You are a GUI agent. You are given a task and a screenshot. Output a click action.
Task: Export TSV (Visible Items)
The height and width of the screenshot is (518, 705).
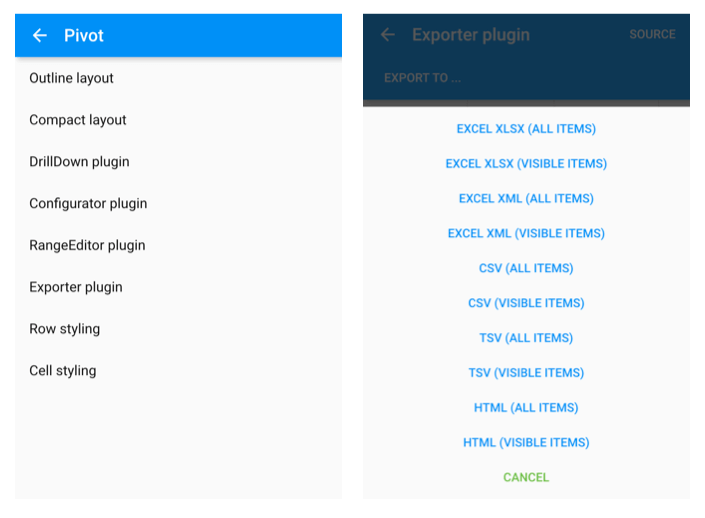526,373
